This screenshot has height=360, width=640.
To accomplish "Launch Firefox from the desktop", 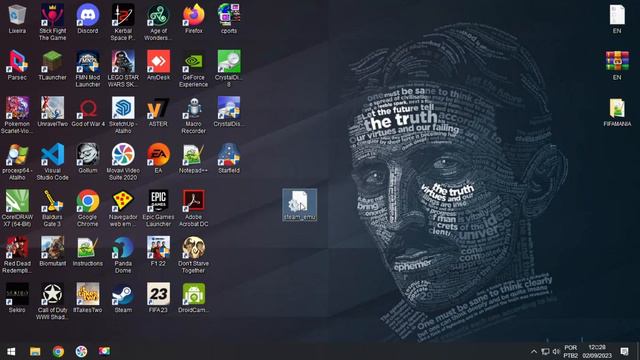I will pos(193,19).
